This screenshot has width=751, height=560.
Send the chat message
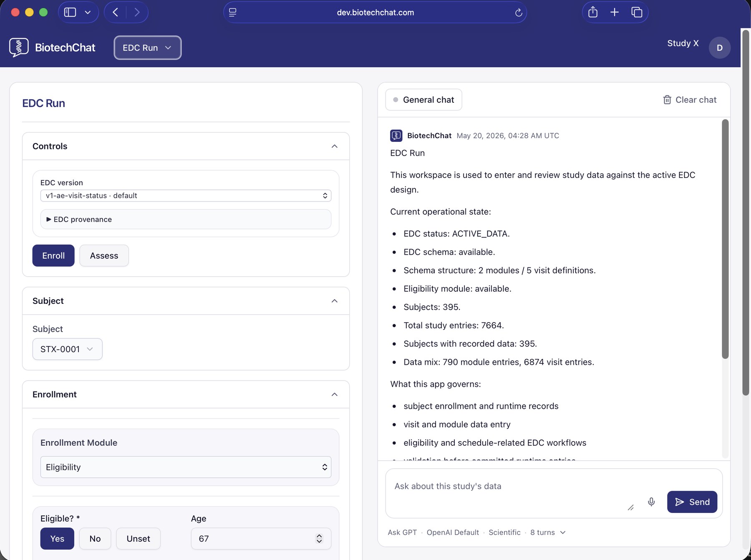[692, 502]
